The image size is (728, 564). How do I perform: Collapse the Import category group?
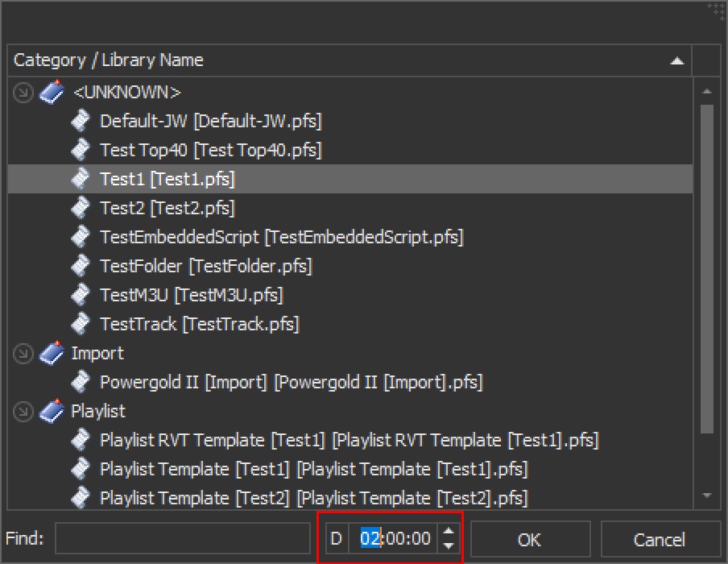pos(23,354)
